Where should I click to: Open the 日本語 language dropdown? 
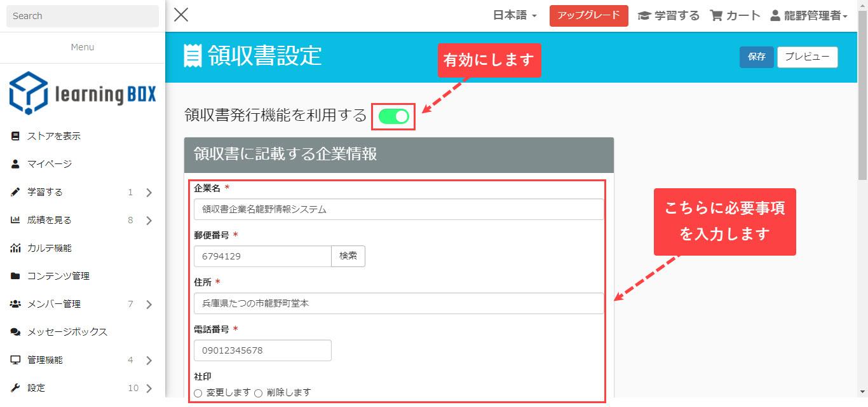point(515,16)
